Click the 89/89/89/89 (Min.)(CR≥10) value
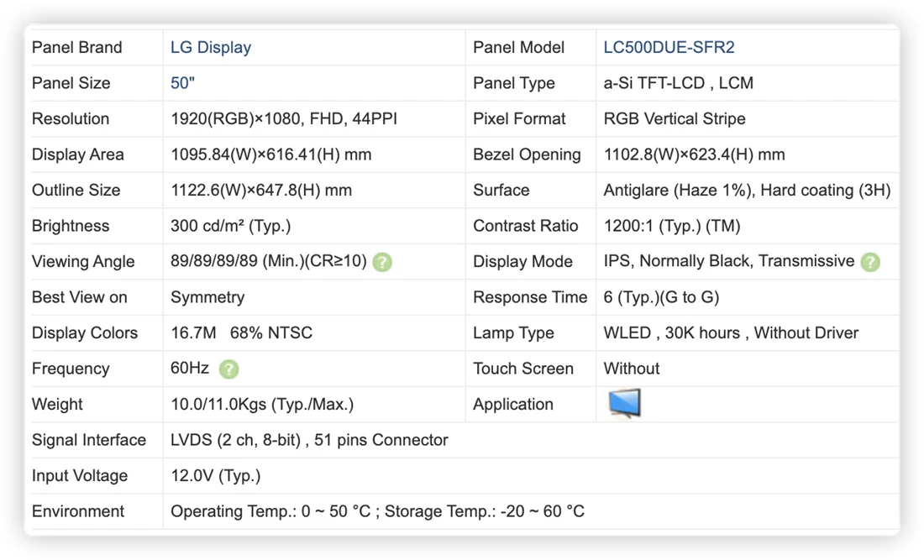Viewport: 924px width, 560px height. point(269,261)
